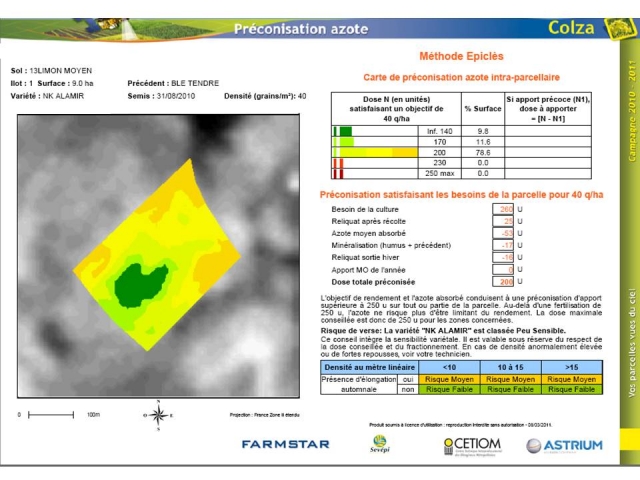The image size is (640, 480).
Task: Click the Besoin de la culture value field
Action: 505,209
